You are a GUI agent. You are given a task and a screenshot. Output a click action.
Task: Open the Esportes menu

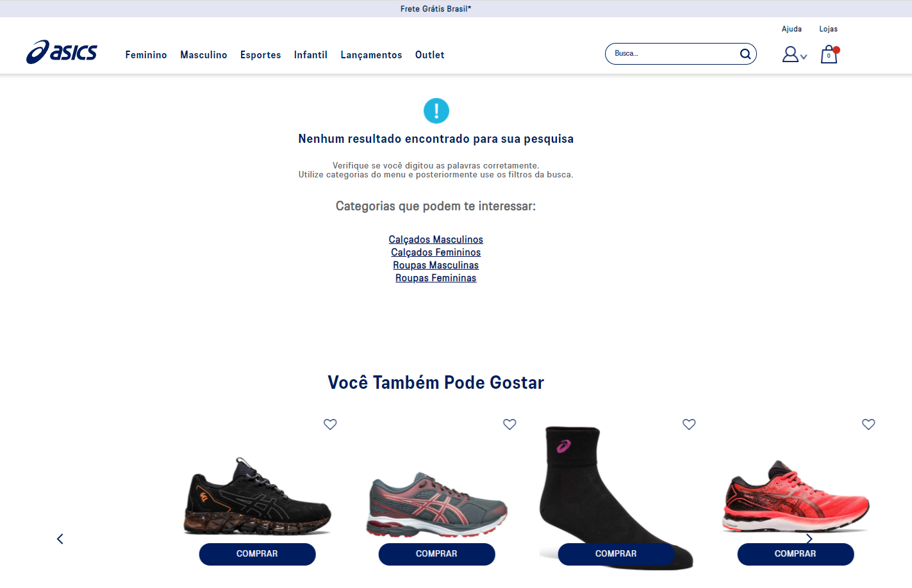coord(261,55)
